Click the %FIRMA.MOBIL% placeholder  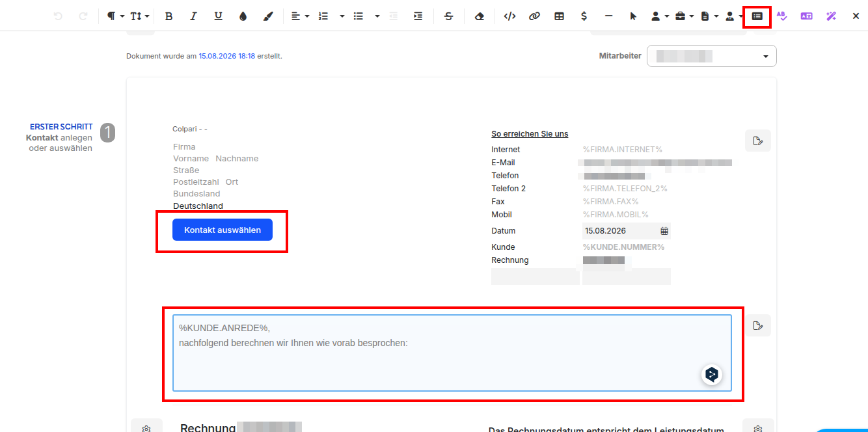click(616, 215)
